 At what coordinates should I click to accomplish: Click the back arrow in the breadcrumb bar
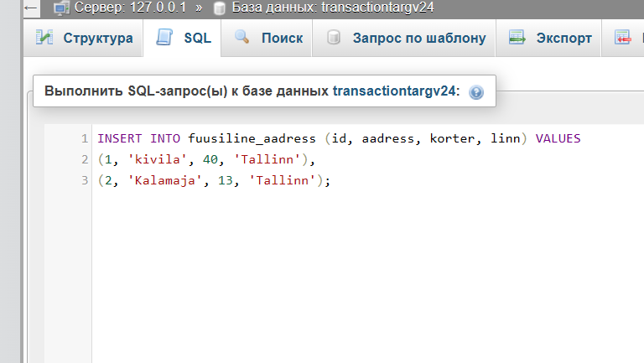pyautogui.click(x=31, y=8)
